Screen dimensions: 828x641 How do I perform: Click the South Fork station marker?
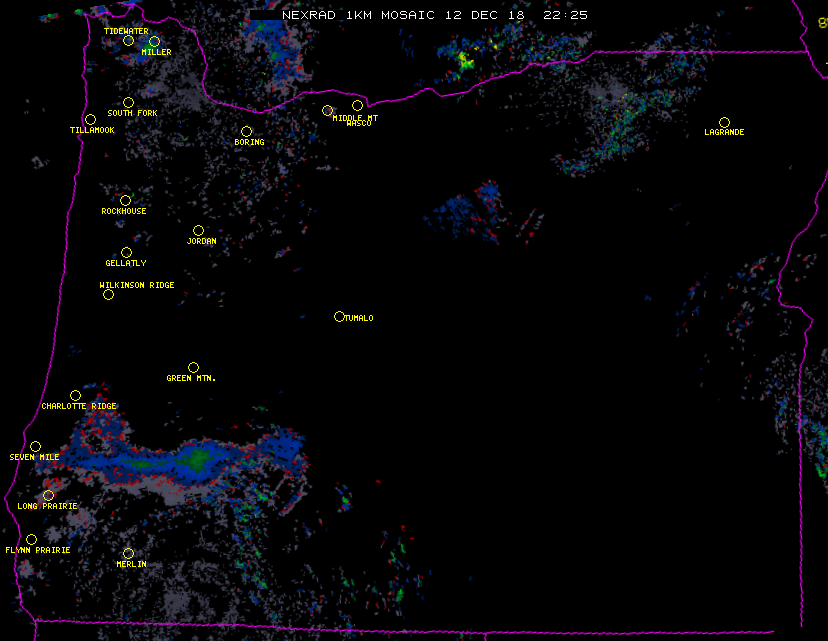click(x=128, y=102)
